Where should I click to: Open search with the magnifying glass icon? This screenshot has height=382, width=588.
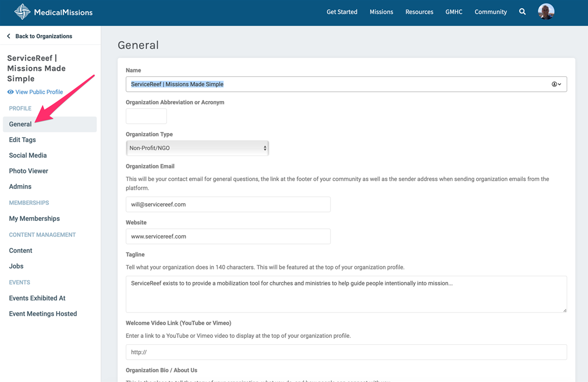click(x=522, y=12)
